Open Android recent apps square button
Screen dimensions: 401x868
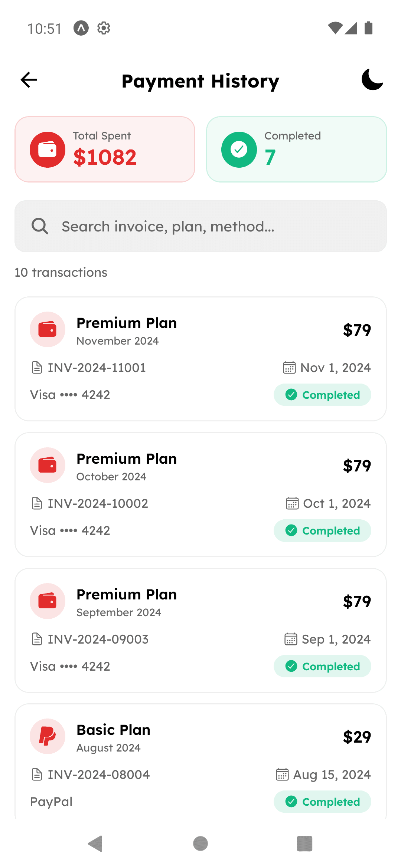tap(304, 844)
